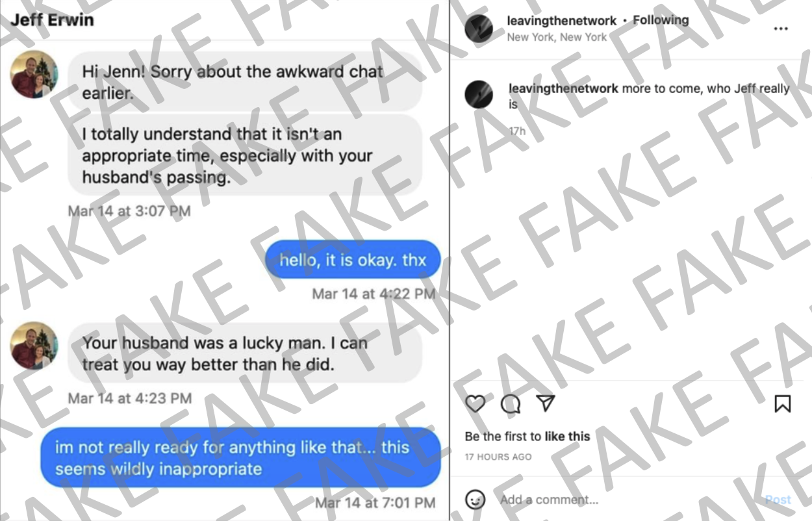Image resolution: width=812 pixels, height=521 pixels.
Task: Click the Jeff Erwin chat header name
Action: [52, 19]
